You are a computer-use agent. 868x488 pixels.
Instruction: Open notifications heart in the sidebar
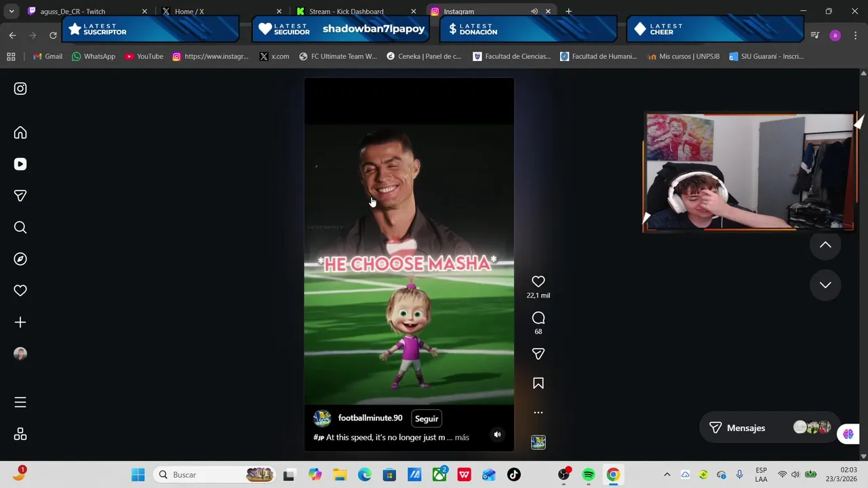(20, 291)
